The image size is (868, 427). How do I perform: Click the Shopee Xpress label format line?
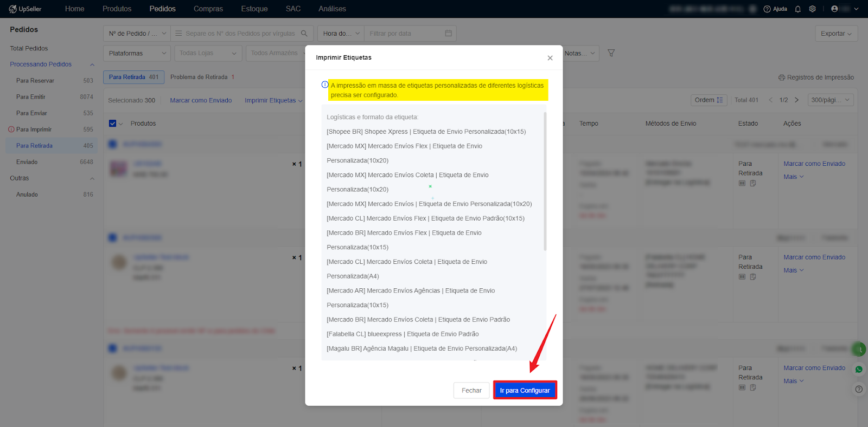(426, 132)
